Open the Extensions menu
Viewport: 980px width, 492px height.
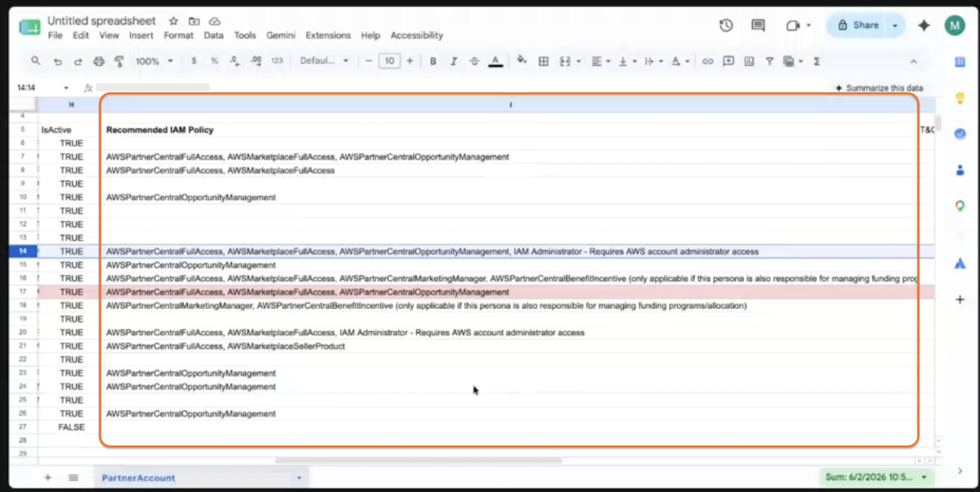pos(328,35)
